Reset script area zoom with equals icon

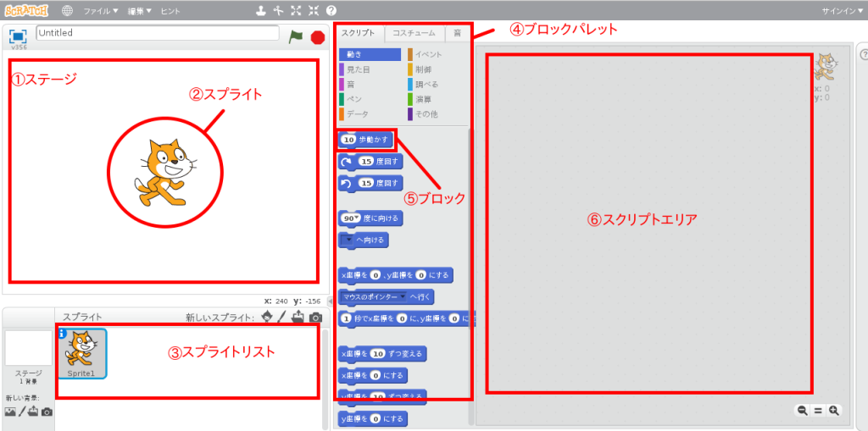[x=818, y=411]
